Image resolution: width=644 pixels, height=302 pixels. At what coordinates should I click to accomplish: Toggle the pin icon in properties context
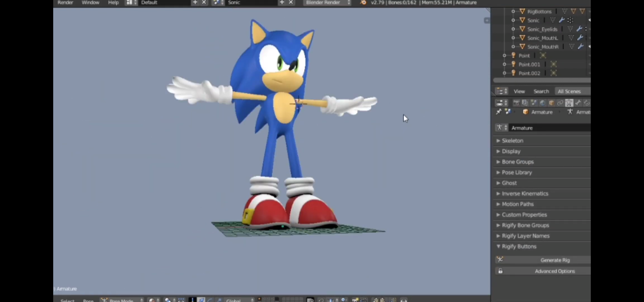point(499,112)
